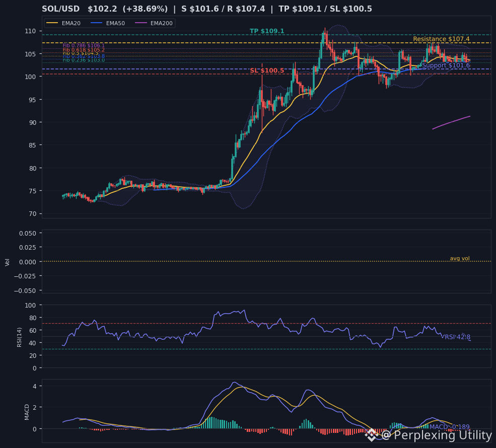Click the Fib 0.786 $106.1 label

[84, 45]
